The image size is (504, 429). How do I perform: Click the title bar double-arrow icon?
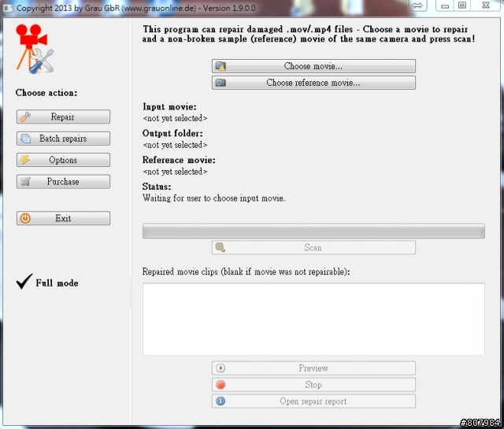(417, 6)
